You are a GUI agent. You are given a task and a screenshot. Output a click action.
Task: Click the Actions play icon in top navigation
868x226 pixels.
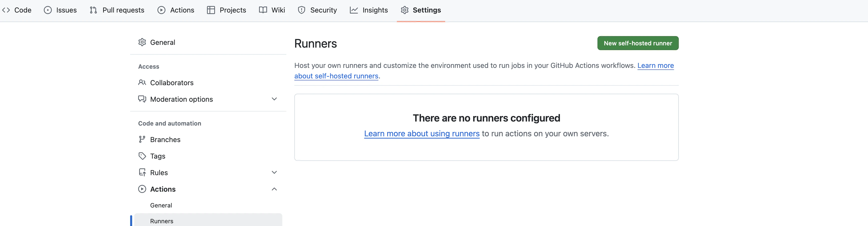click(x=161, y=10)
